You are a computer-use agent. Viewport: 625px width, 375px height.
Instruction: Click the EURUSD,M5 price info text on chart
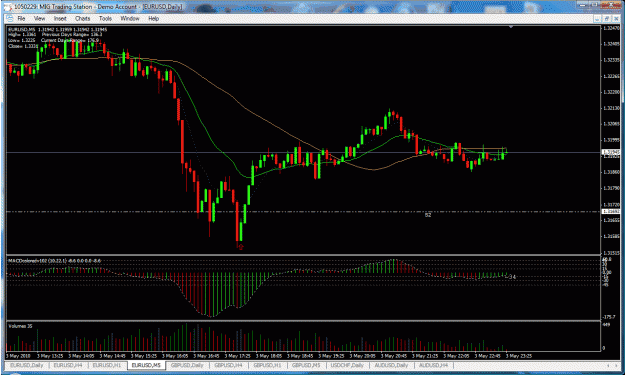[57, 29]
